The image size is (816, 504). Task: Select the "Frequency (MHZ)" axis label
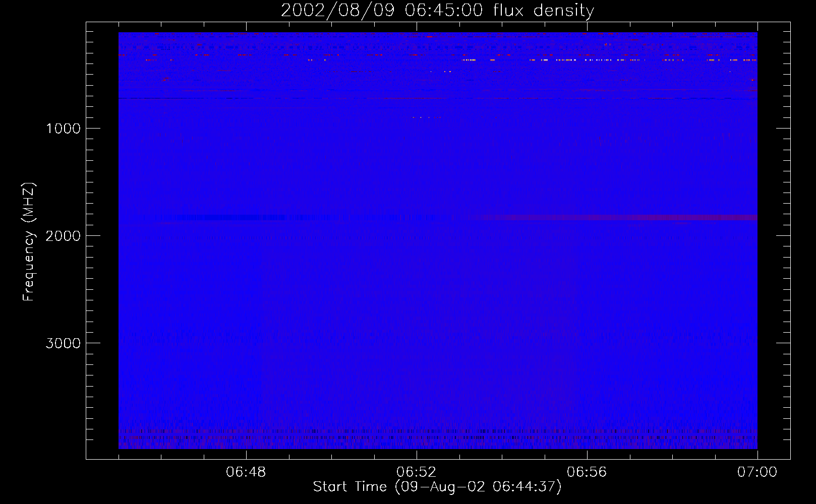[x=29, y=242]
